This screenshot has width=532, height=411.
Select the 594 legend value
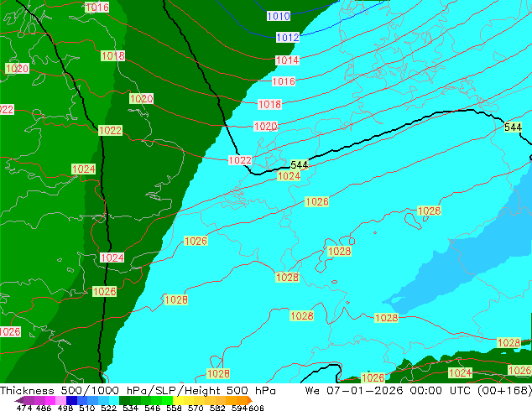pyautogui.click(x=239, y=408)
